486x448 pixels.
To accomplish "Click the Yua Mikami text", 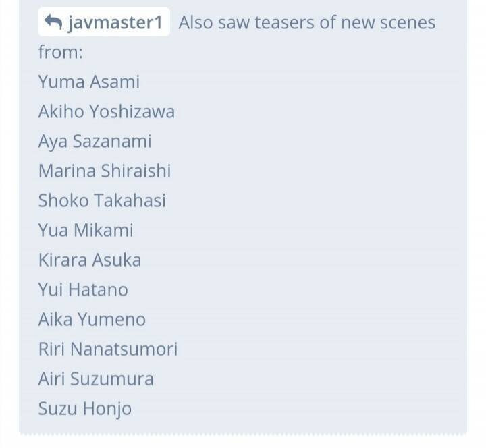I will point(86,230).
